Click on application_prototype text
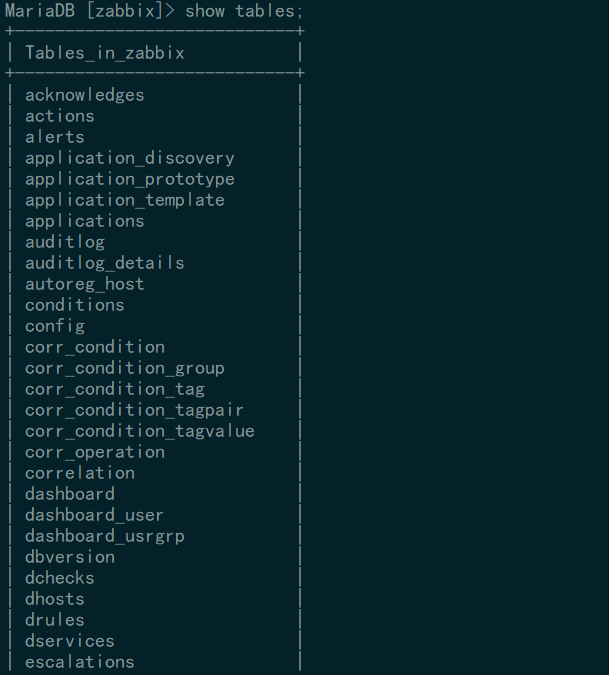Viewport: 609px width, 675px height. 130,179
